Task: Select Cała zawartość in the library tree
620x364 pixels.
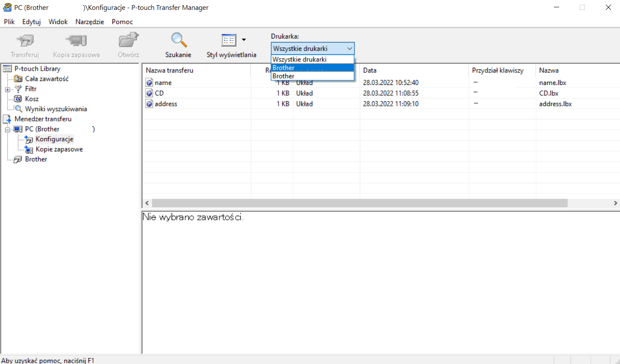Action: coord(47,79)
